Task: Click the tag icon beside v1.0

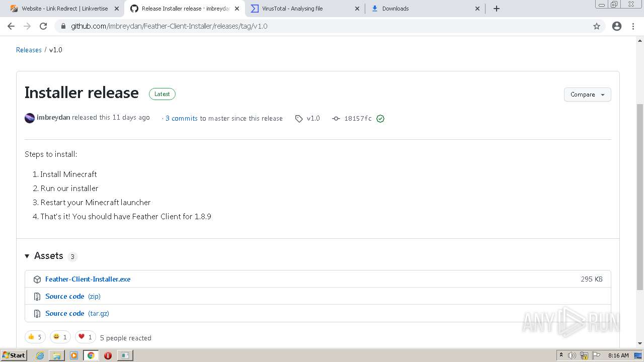Action: pyautogui.click(x=299, y=119)
